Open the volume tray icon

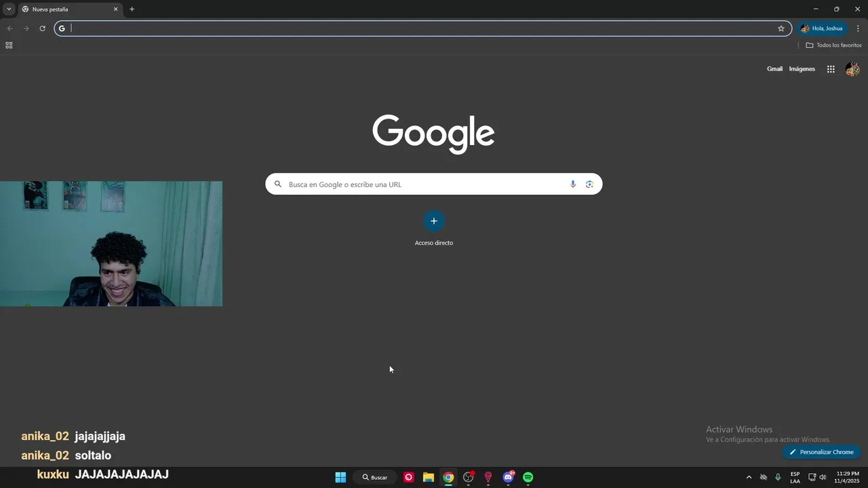(823, 477)
